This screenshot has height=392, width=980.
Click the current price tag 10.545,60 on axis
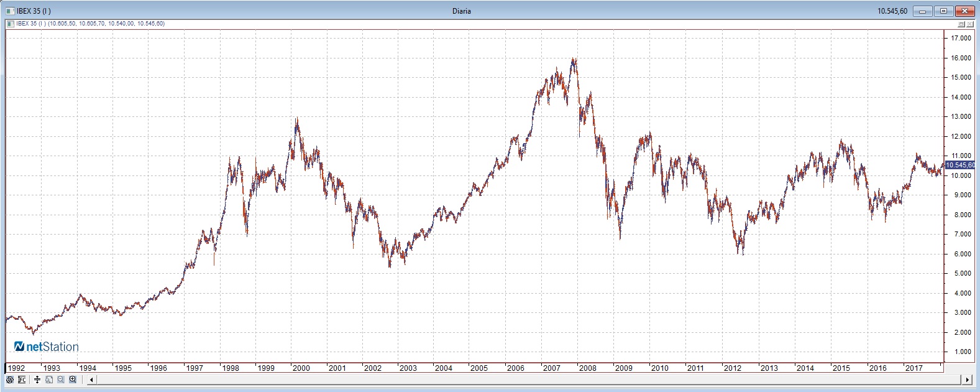click(959, 165)
